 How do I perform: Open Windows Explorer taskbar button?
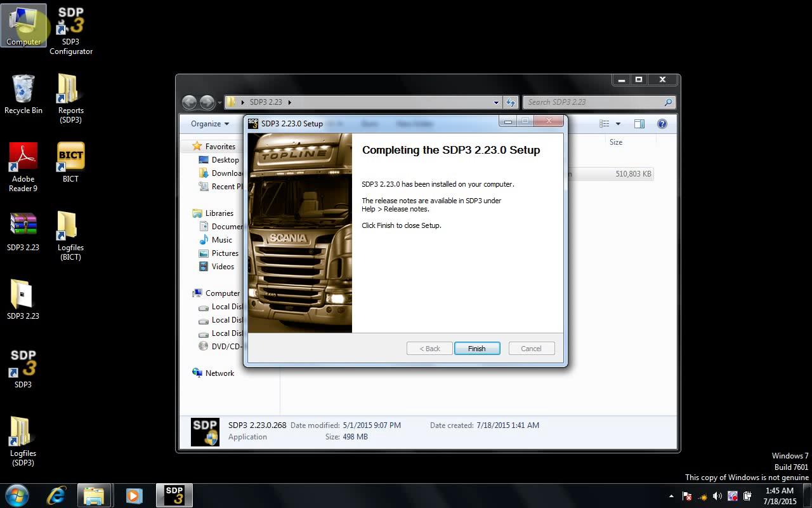94,495
